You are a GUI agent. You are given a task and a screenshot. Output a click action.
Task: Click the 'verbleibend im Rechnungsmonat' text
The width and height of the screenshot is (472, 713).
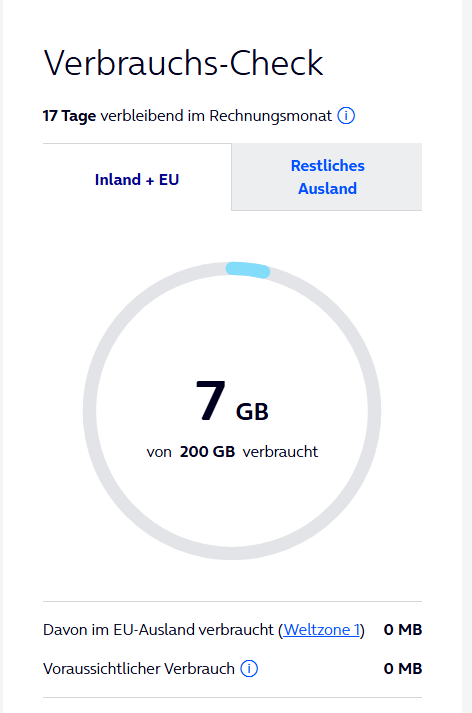coord(216,116)
